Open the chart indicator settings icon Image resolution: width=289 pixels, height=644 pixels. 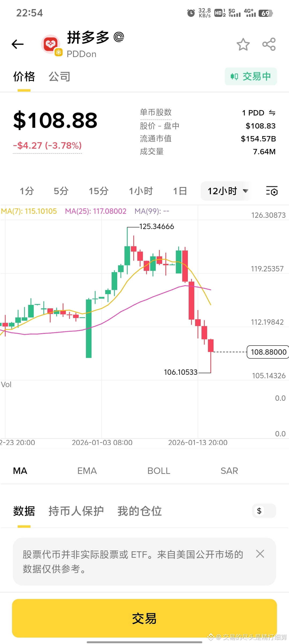271,191
